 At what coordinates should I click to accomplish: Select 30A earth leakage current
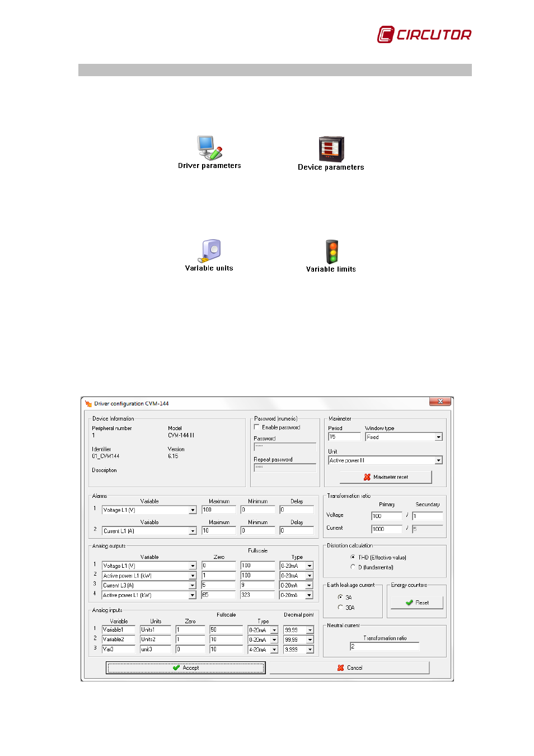[x=340, y=607]
